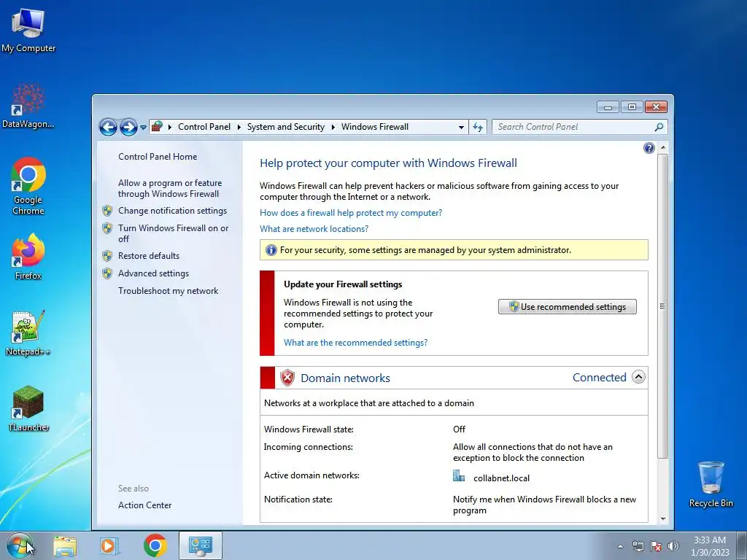Viewport: 747px width, 560px height.
Task: Click the collabnet.local network icon
Action: pos(459,475)
